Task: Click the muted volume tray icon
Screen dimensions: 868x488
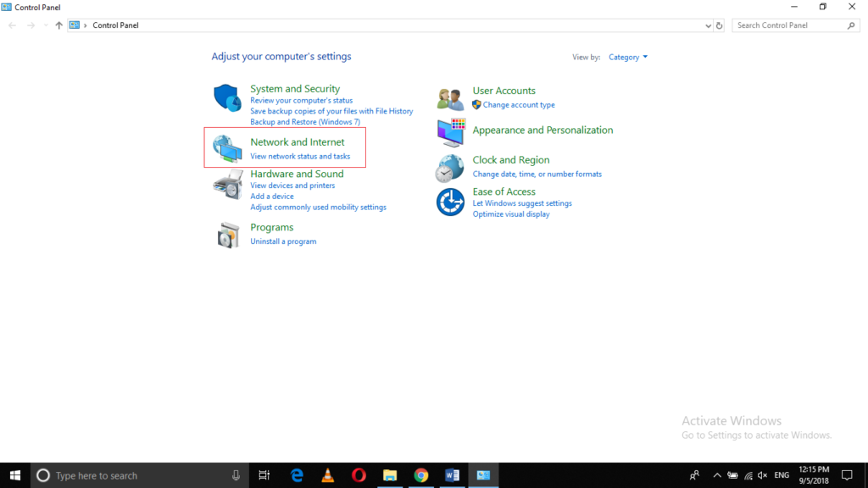Action: pyautogui.click(x=762, y=475)
